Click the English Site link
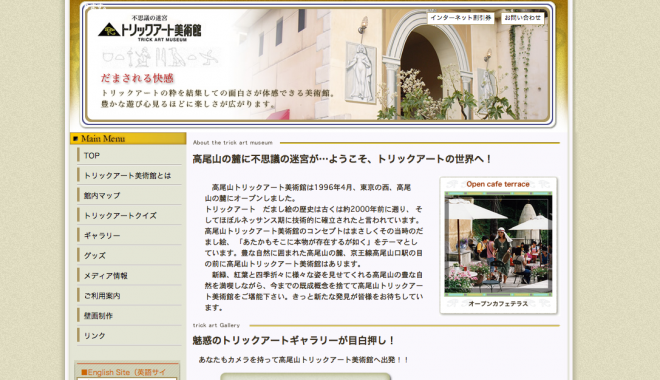 pyautogui.click(x=124, y=372)
